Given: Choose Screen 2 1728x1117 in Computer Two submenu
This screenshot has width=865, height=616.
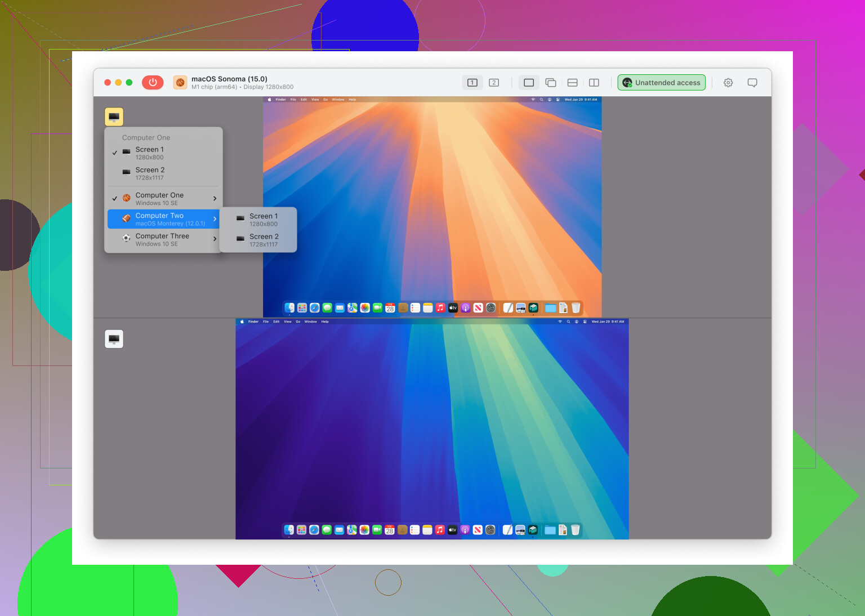Looking at the screenshot, I should coord(264,240).
